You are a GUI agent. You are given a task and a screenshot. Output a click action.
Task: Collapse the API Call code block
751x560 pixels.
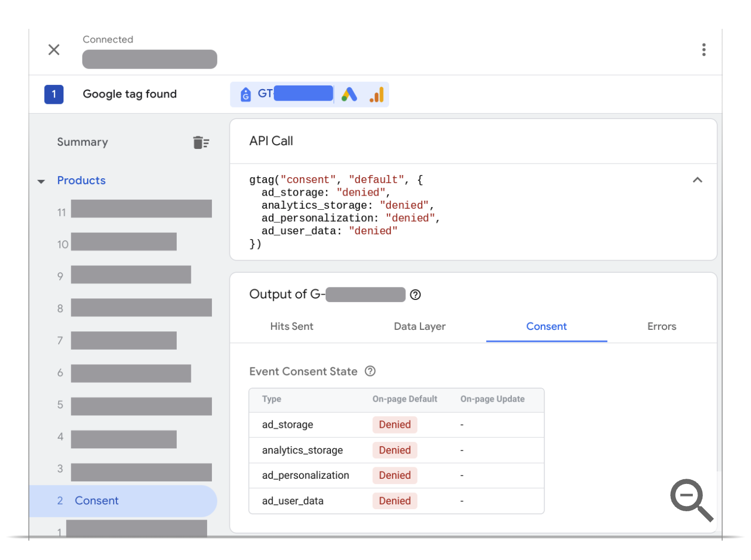[x=698, y=180]
